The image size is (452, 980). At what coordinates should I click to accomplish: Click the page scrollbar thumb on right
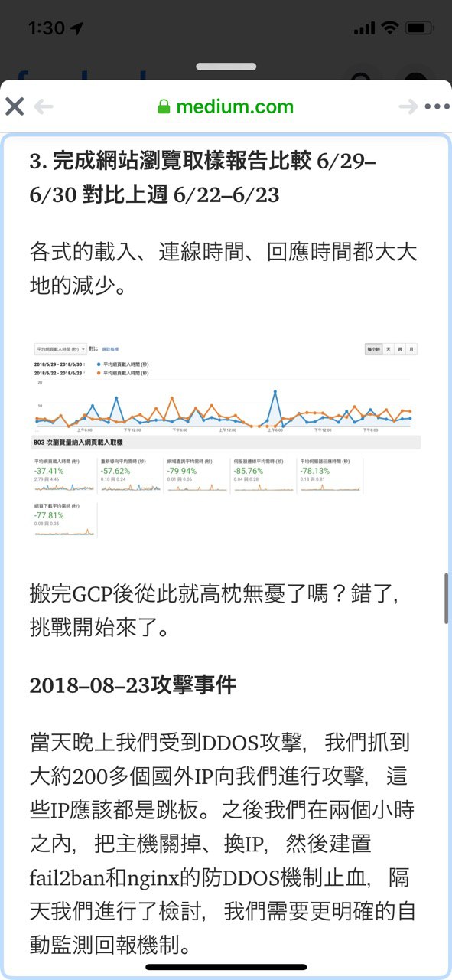click(447, 599)
